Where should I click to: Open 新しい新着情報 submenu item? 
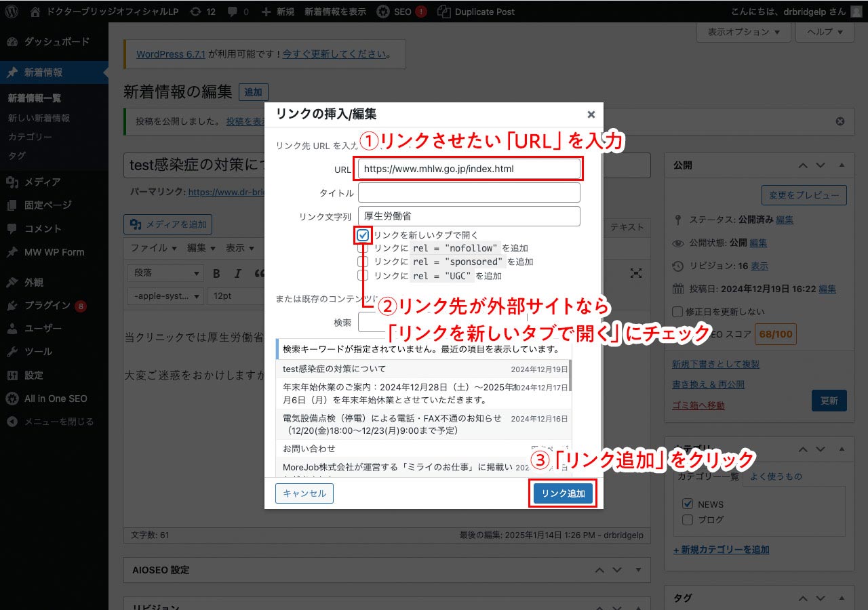tap(39, 118)
